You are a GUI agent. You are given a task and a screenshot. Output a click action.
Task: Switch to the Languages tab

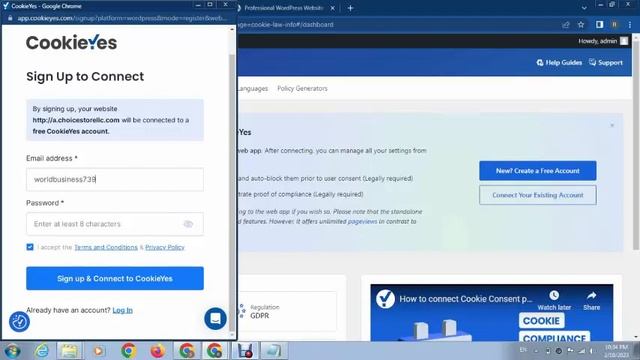[252, 88]
